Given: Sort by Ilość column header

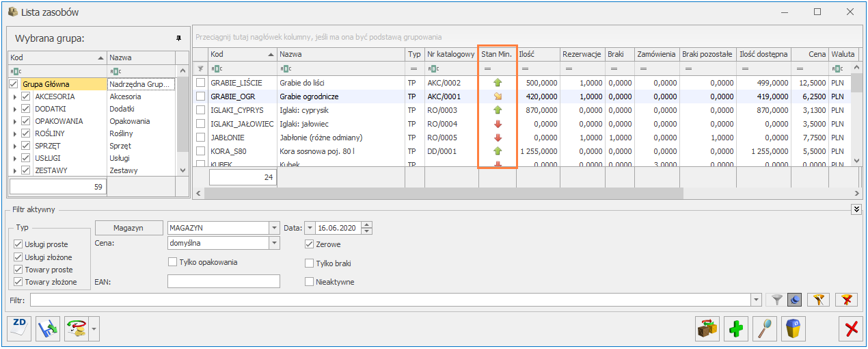Looking at the screenshot, I should pyautogui.click(x=538, y=54).
